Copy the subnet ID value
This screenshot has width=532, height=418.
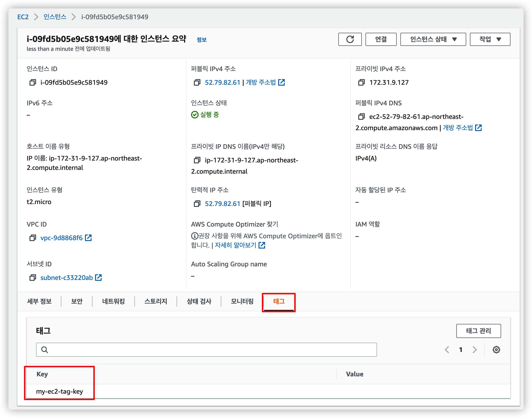click(x=33, y=278)
